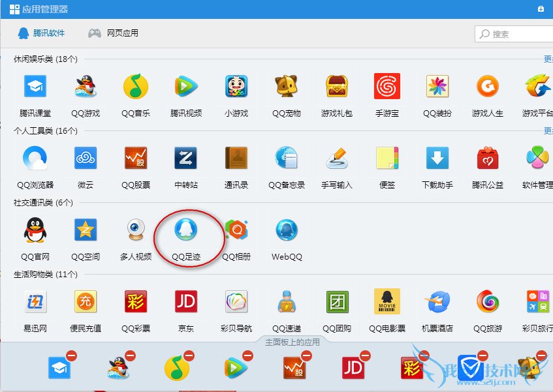553x392 pixels.
Task: Remove 腾讯视频 from the main panel
Action: click(x=248, y=356)
